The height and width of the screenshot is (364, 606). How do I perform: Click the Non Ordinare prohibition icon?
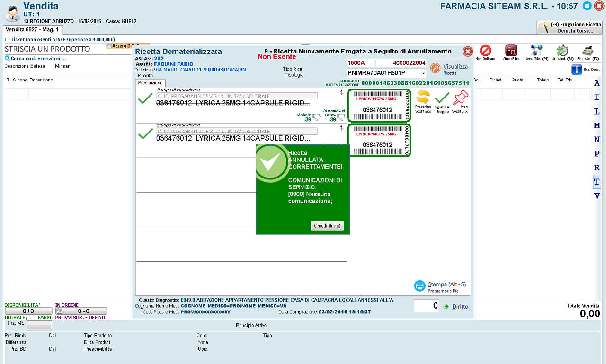coord(485,51)
